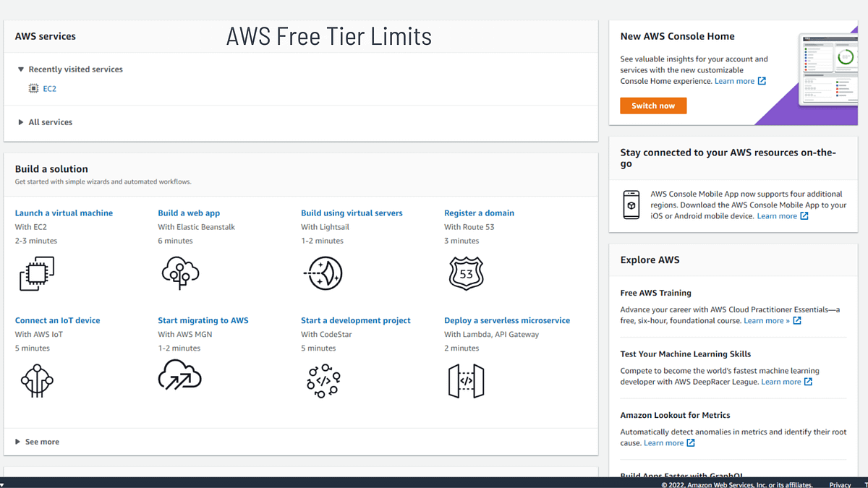
Task: Open Build using virtual servers link
Action: pos(352,213)
